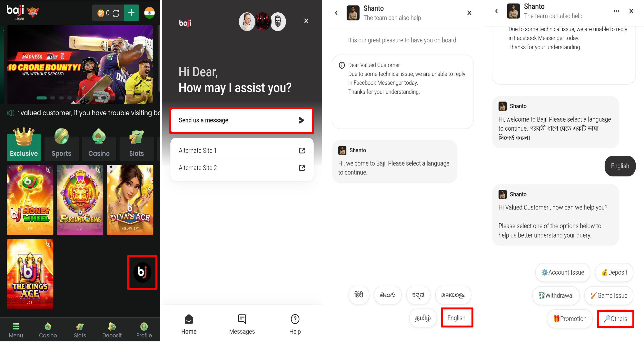Close the language selection chat window

(469, 13)
